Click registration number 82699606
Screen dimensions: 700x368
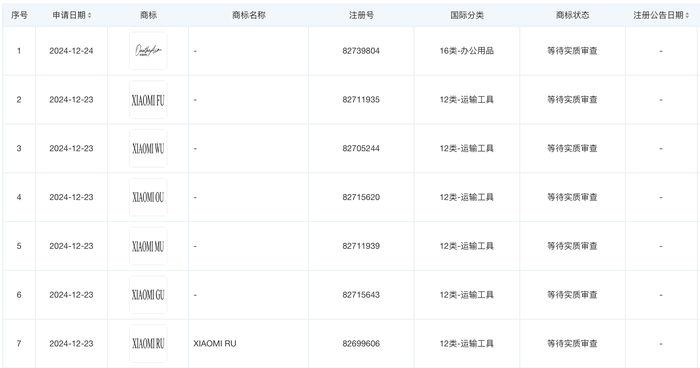tap(361, 343)
